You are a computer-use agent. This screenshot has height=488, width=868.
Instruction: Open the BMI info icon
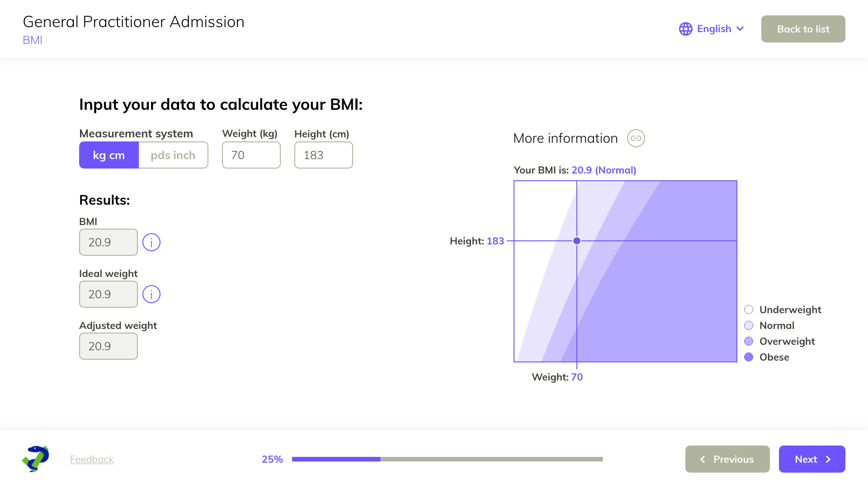[x=151, y=242]
